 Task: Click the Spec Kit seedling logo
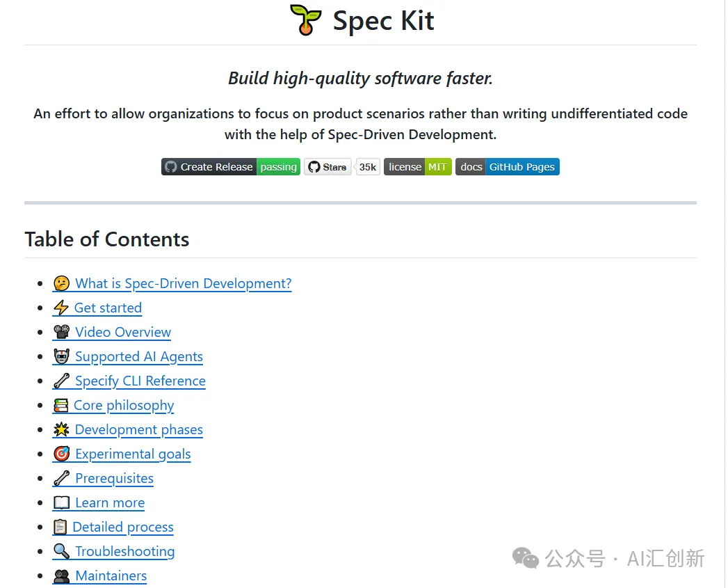point(306,20)
